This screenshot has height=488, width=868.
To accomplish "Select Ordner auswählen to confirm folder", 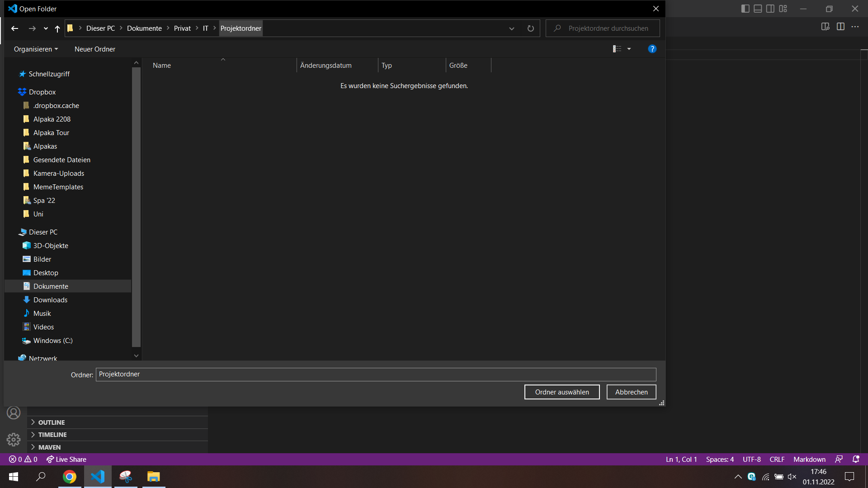I will click(x=561, y=391).
